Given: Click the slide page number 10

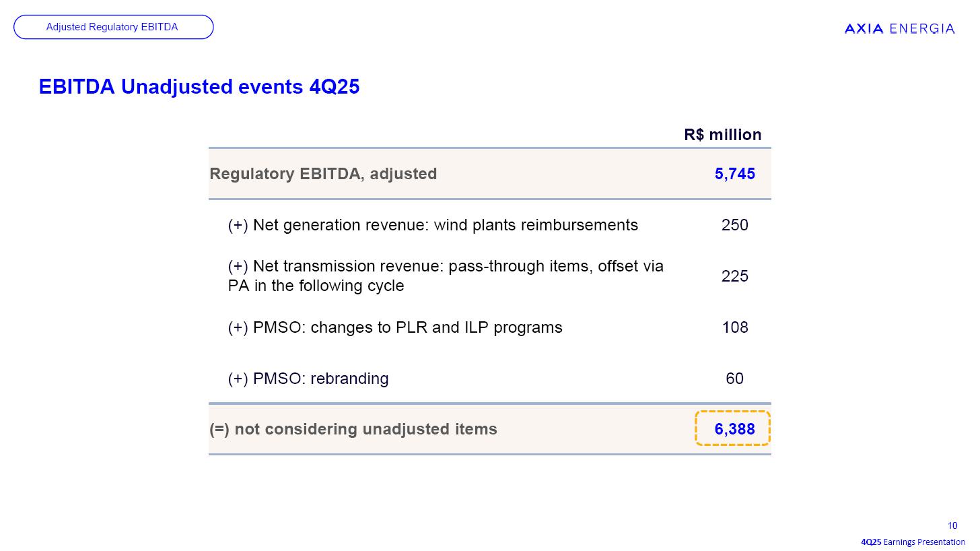Looking at the screenshot, I should click(952, 526).
